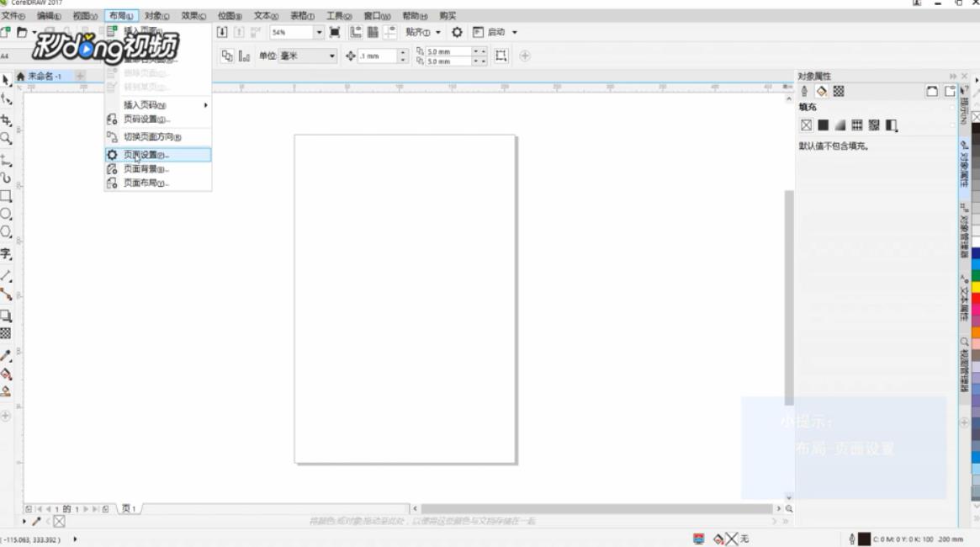Expand the 启动 launcher dropdown
This screenshot has width=980, height=547.
point(514,32)
